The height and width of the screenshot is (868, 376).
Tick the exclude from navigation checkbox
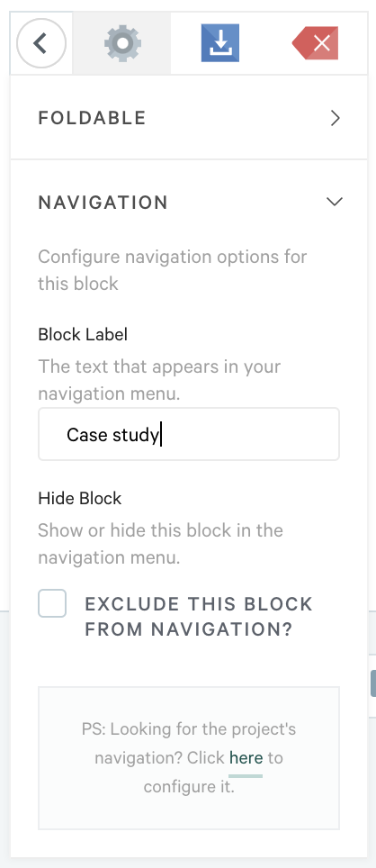point(52,603)
